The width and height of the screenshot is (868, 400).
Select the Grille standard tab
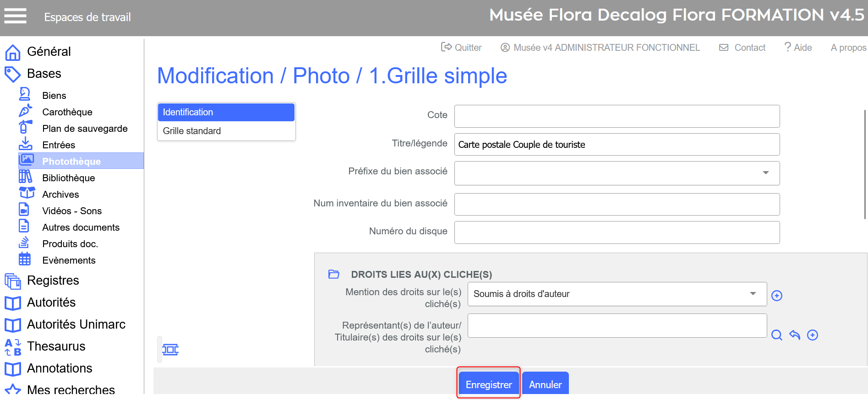(192, 131)
